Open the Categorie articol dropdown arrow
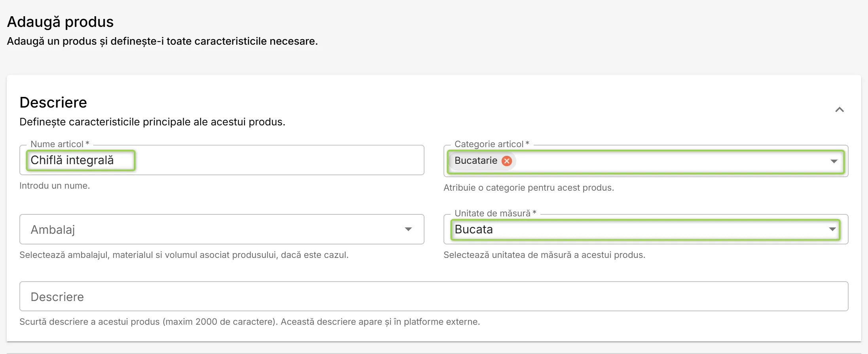Viewport: 868px width, 354px height. point(834,161)
